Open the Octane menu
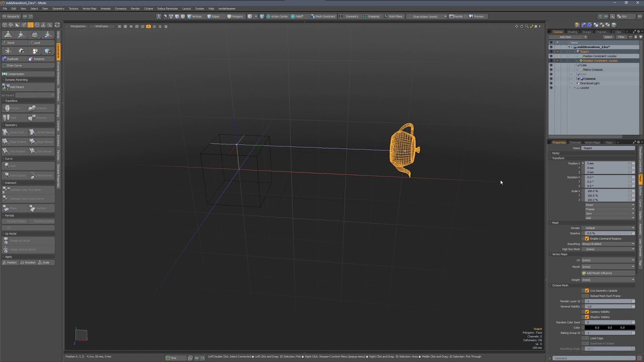This screenshot has height=362, width=644. [x=148, y=9]
